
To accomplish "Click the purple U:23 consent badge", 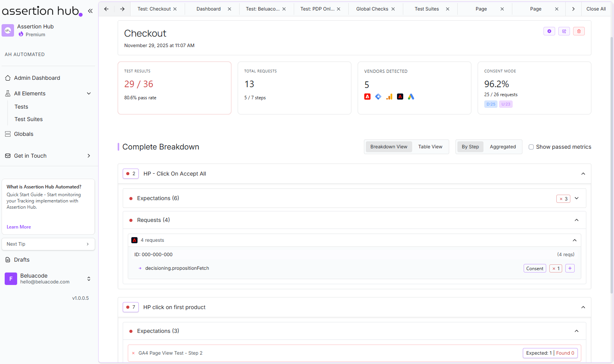I will coord(506,104).
